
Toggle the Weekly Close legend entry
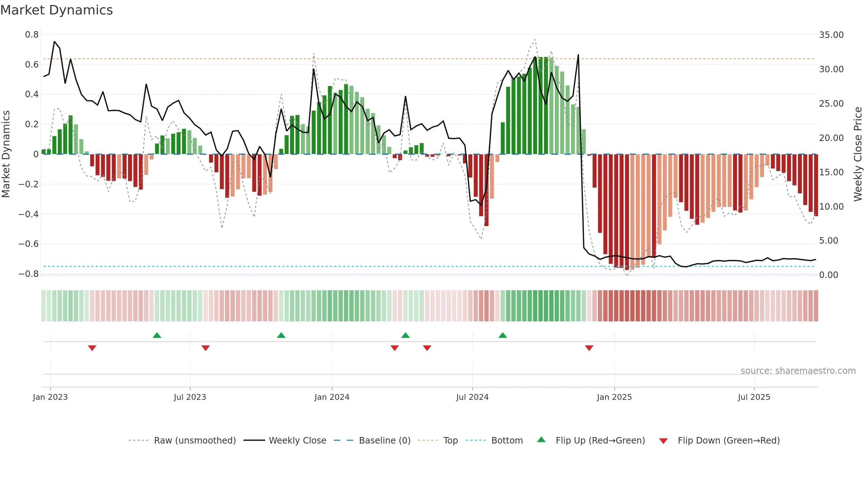tap(285, 440)
